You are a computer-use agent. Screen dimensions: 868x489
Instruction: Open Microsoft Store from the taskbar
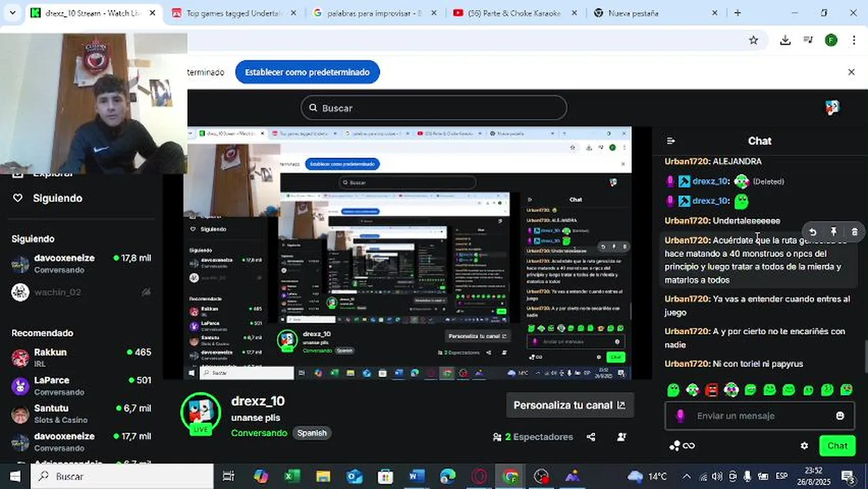click(x=385, y=476)
